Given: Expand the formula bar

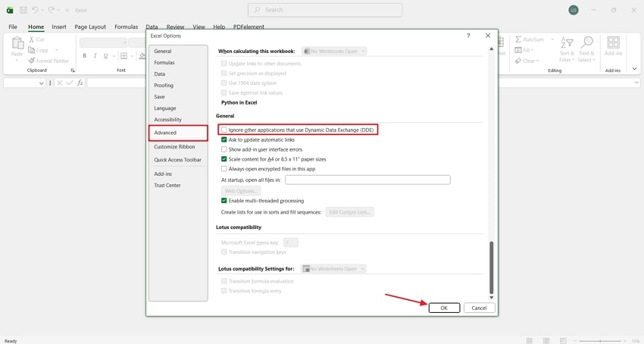Looking at the screenshot, I should [636, 83].
